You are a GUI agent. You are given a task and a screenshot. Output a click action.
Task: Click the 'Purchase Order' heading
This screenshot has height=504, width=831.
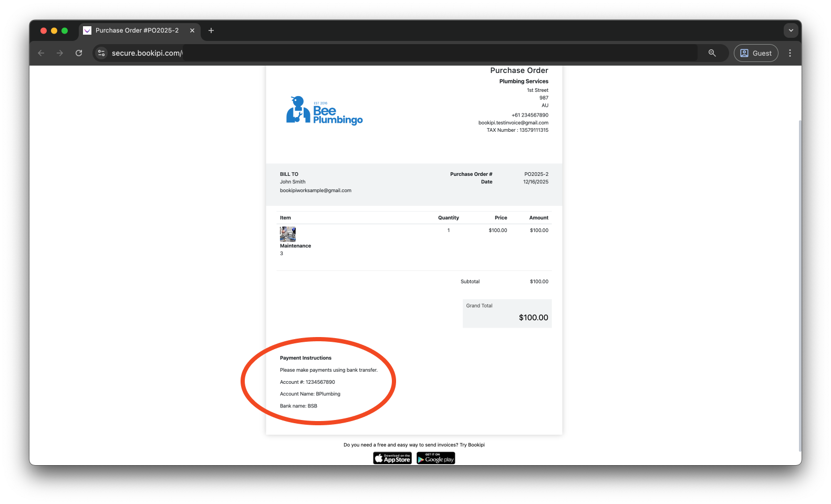pyautogui.click(x=519, y=70)
